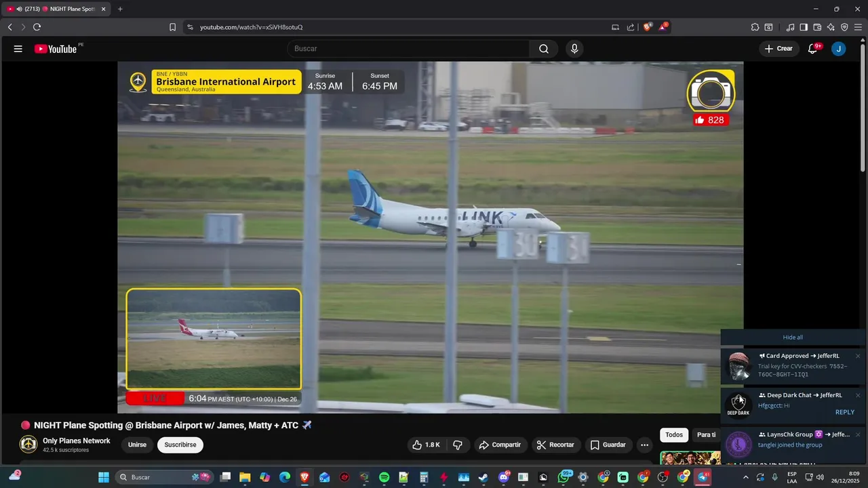Open a new browser tab
This screenshot has height=488, width=868.
tap(120, 9)
